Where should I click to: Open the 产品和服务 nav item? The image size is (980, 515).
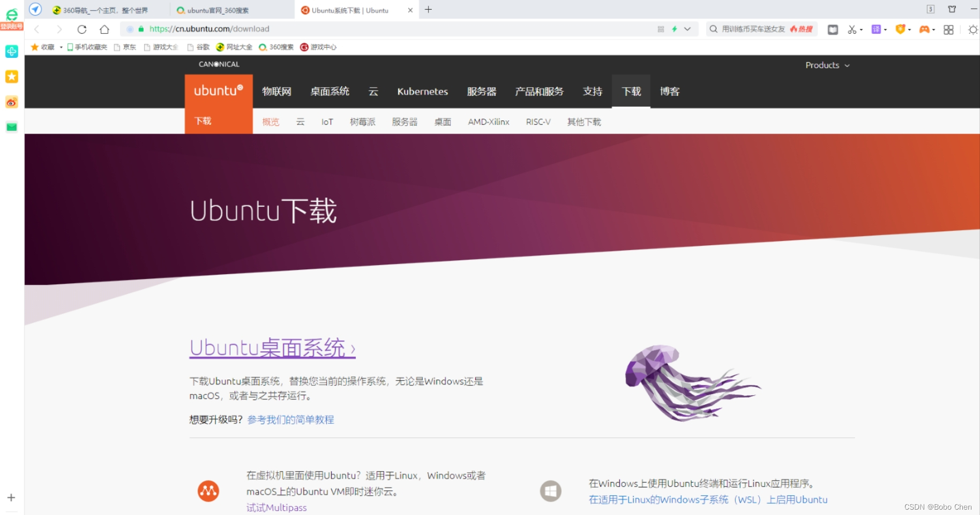click(539, 92)
